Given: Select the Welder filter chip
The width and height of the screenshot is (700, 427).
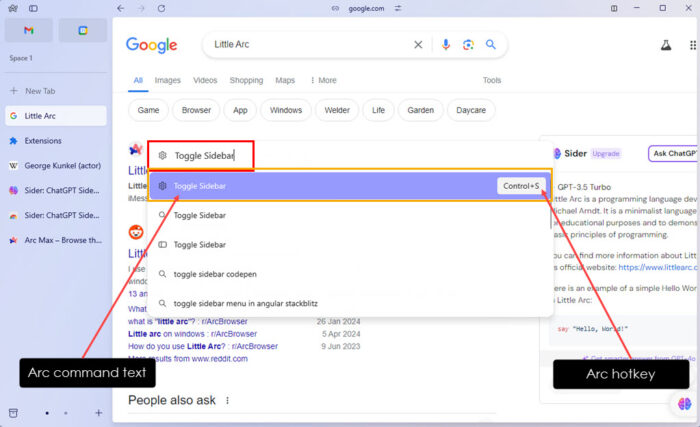Looking at the screenshot, I should [x=337, y=110].
